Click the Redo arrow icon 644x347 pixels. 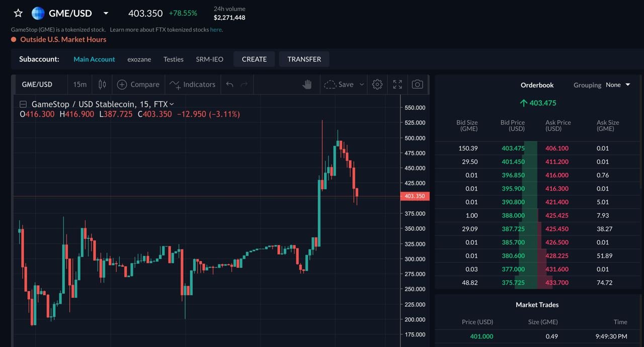(245, 84)
